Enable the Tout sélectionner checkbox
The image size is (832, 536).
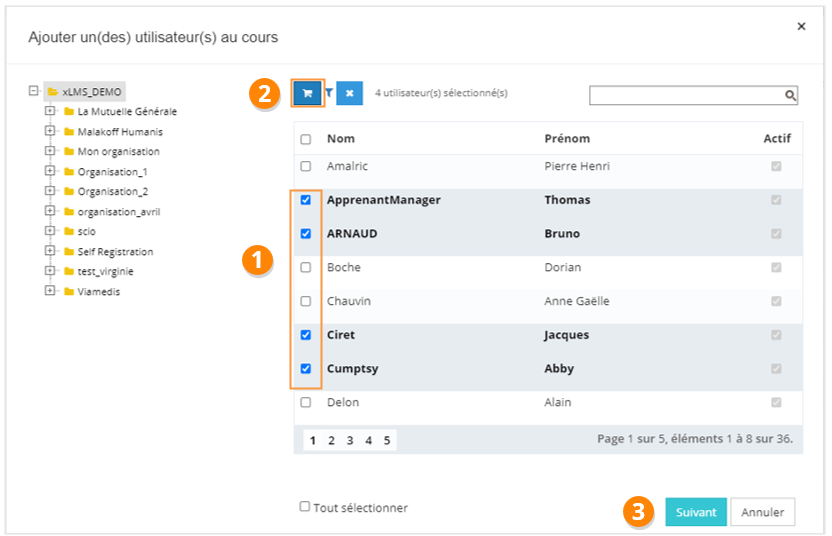click(305, 507)
